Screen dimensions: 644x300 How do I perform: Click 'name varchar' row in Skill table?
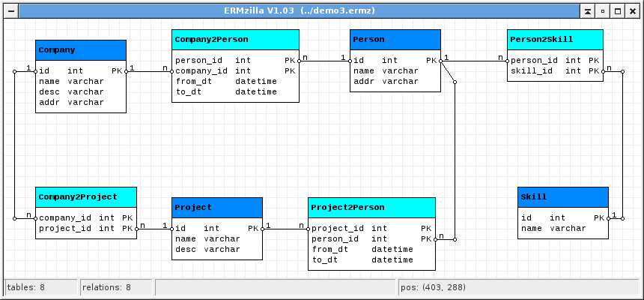pyautogui.click(x=562, y=229)
